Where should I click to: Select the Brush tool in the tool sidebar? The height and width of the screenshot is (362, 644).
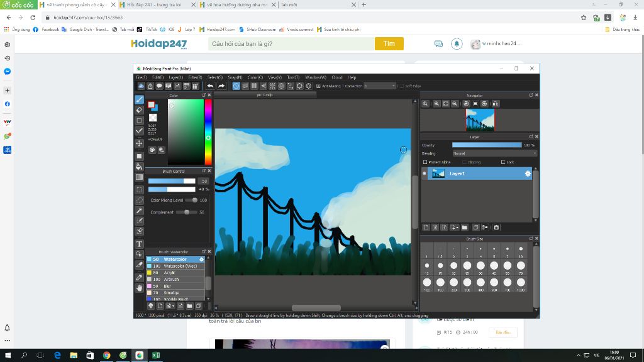click(139, 100)
